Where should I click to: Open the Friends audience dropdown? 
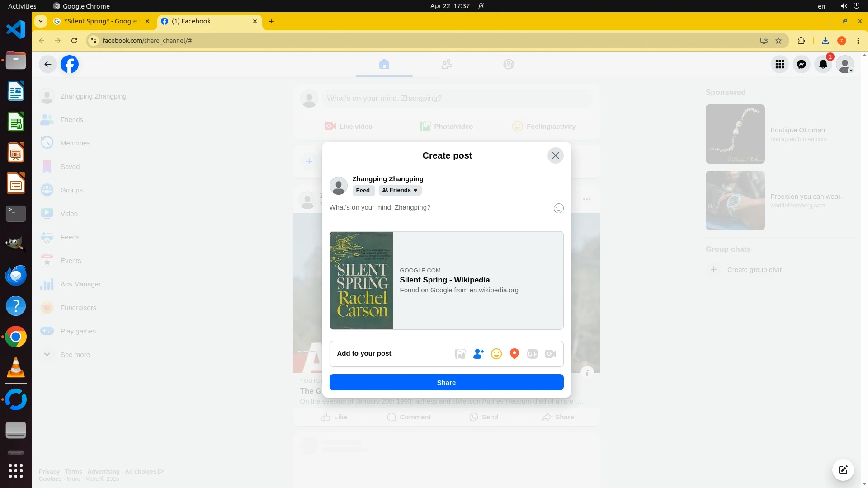(400, 190)
